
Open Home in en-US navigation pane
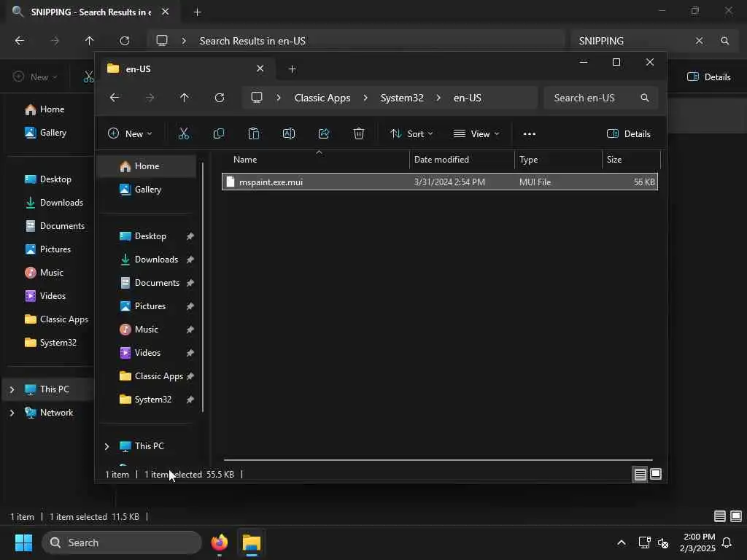pos(147,166)
